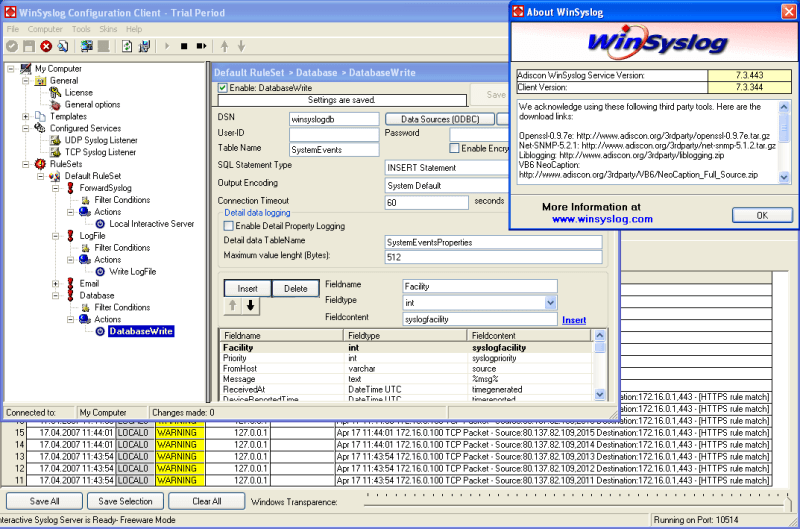Open the Skins menu
This screenshot has height=529, width=800.
tap(108, 29)
